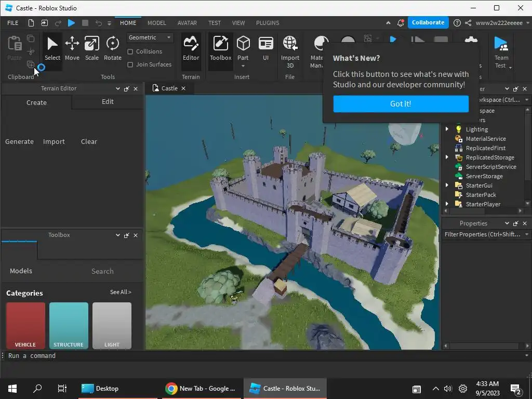Click the Paste clipboard icon
This screenshot has height=399, width=532.
click(15, 48)
